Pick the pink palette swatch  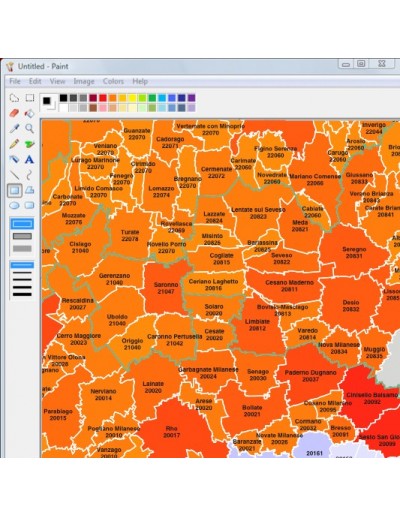click(x=103, y=107)
